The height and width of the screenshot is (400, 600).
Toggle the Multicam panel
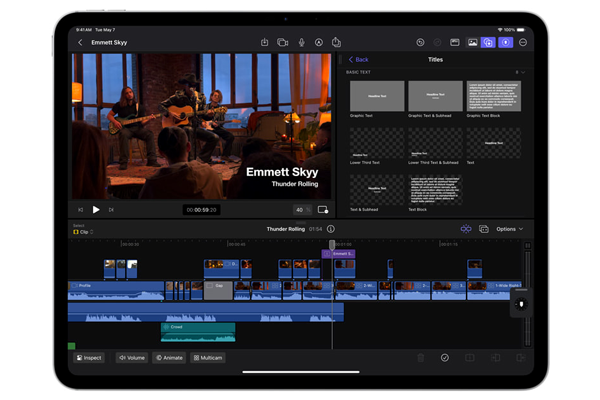tap(208, 357)
